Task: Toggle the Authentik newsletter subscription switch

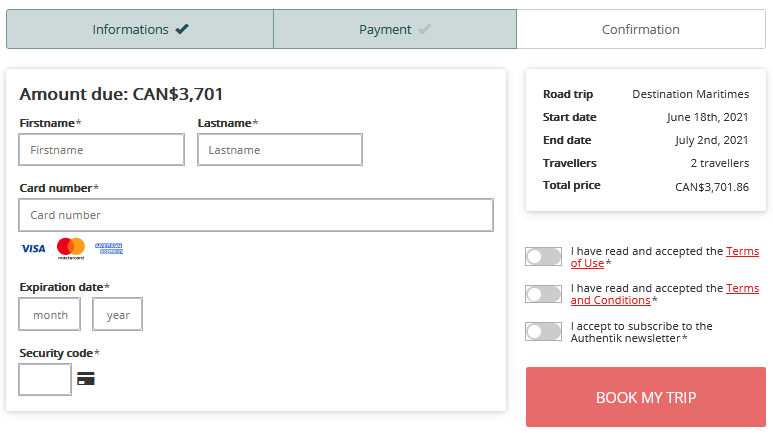Action: click(543, 331)
